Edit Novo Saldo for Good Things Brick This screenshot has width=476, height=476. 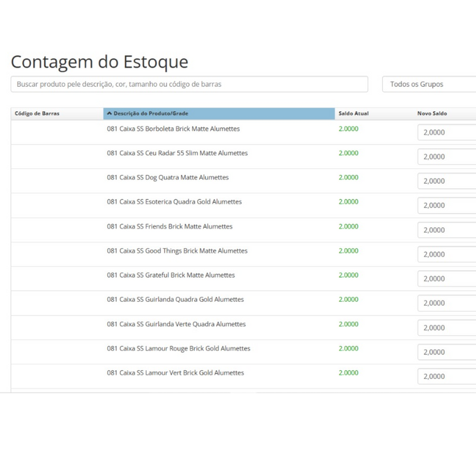pyautogui.click(x=446, y=255)
